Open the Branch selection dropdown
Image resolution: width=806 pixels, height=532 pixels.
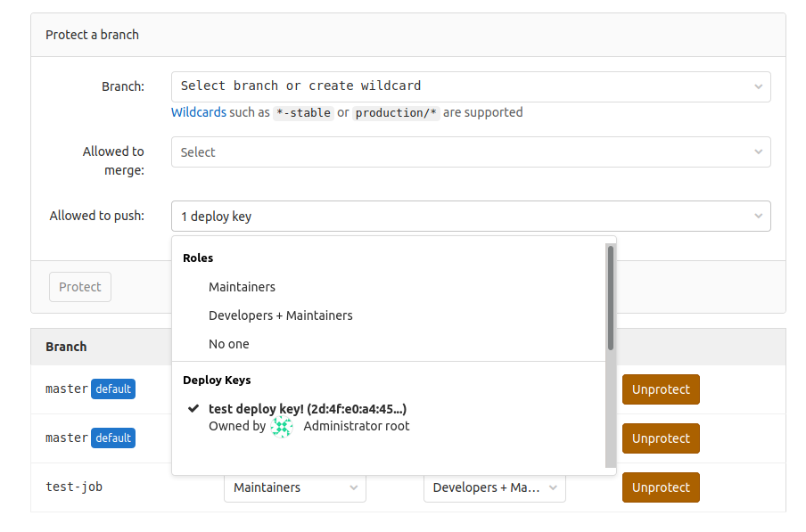pyautogui.click(x=471, y=86)
